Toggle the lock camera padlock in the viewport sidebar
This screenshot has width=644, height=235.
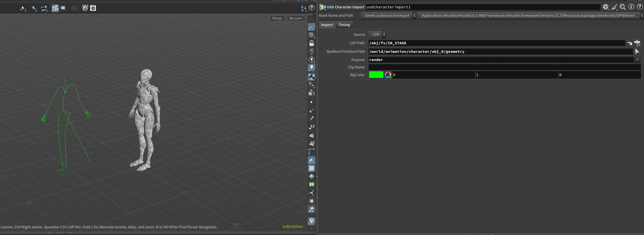(311, 43)
